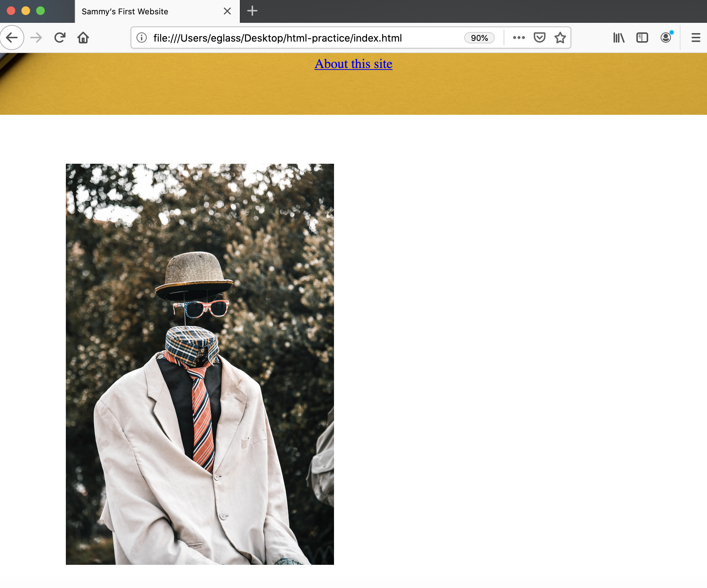Click the bookmark star icon
Image resolution: width=707 pixels, height=588 pixels.
561,38
